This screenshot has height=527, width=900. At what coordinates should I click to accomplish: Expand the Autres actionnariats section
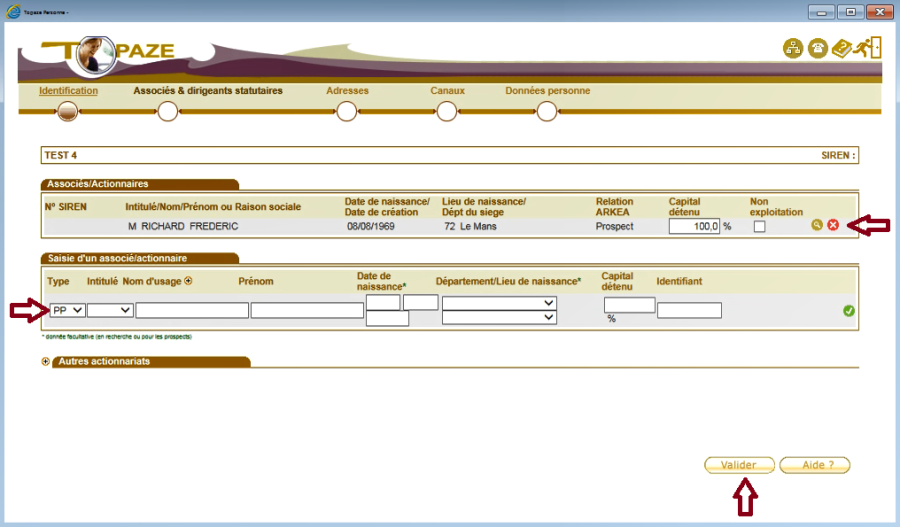[45, 362]
